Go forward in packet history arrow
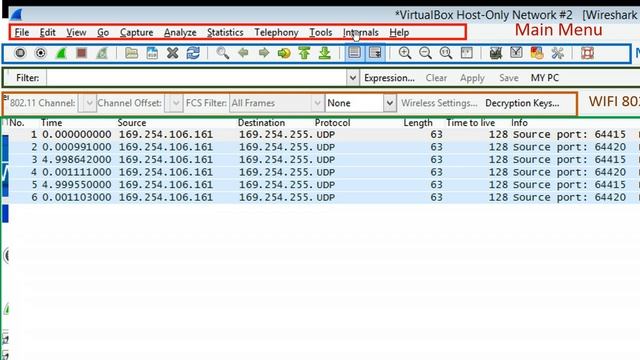This screenshot has width=640, height=360. point(264,53)
